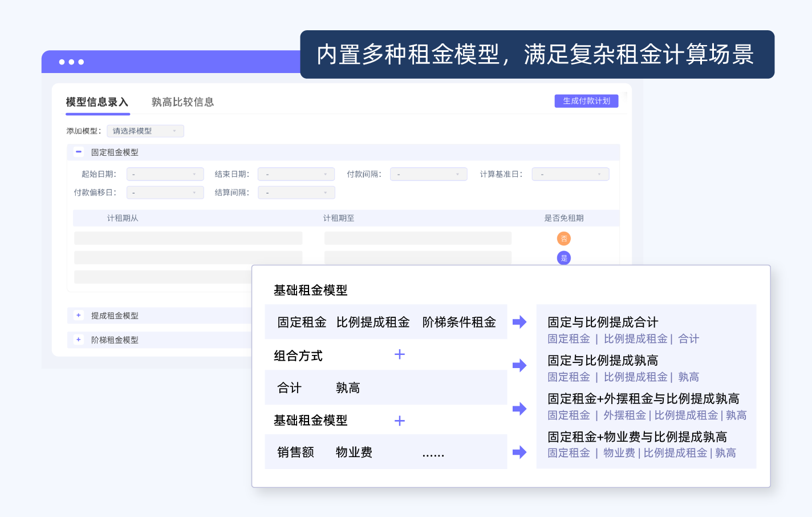Click the 计租期至 column header
The image size is (812, 517).
coord(339,218)
